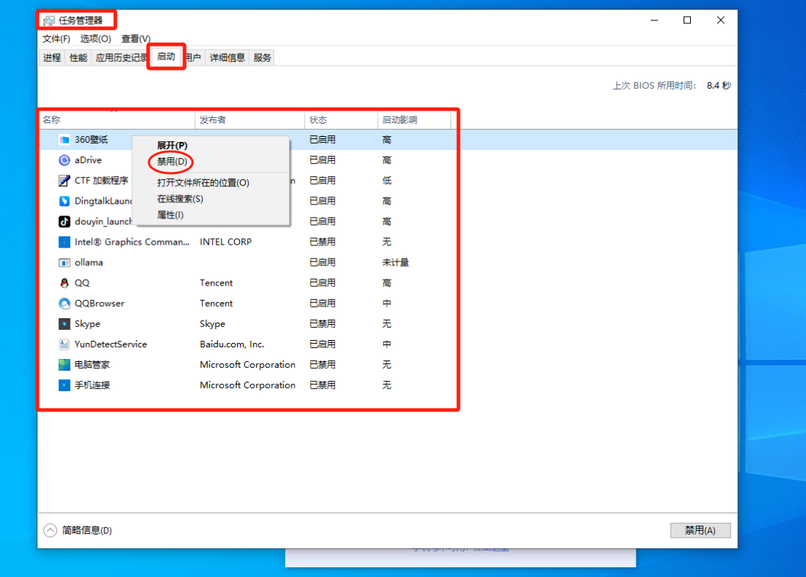Select the 启动 tab
Viewport: 806px width, 577px height.
[166, 57]
